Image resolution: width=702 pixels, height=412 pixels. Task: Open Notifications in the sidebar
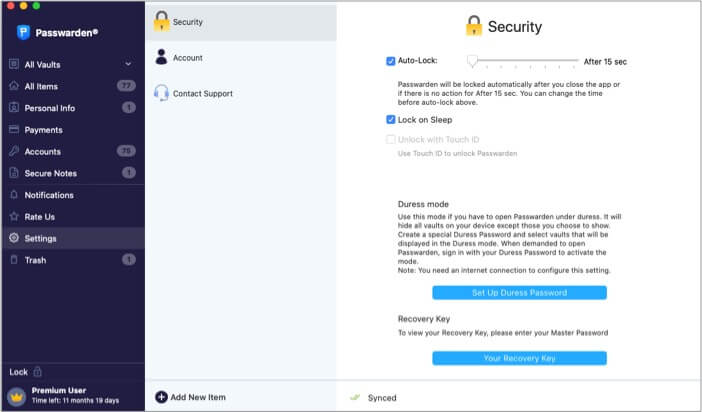[x=73, y=195]
